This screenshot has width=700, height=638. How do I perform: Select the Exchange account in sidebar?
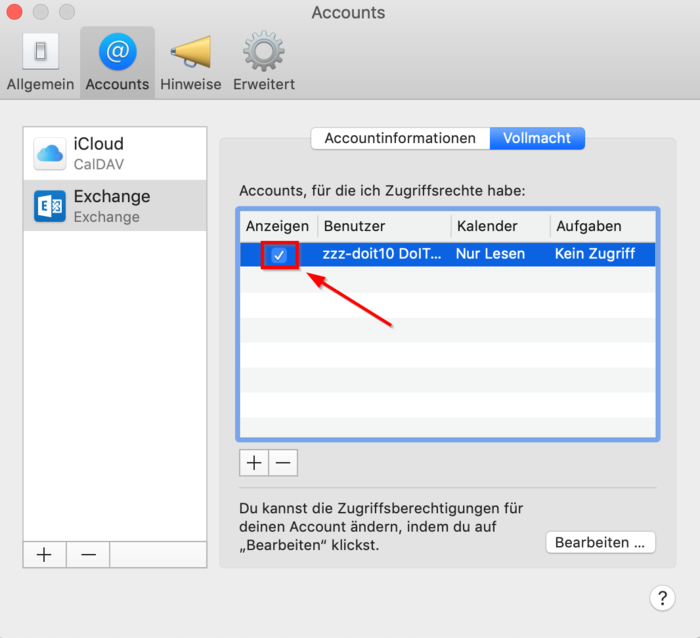point(115,206)
